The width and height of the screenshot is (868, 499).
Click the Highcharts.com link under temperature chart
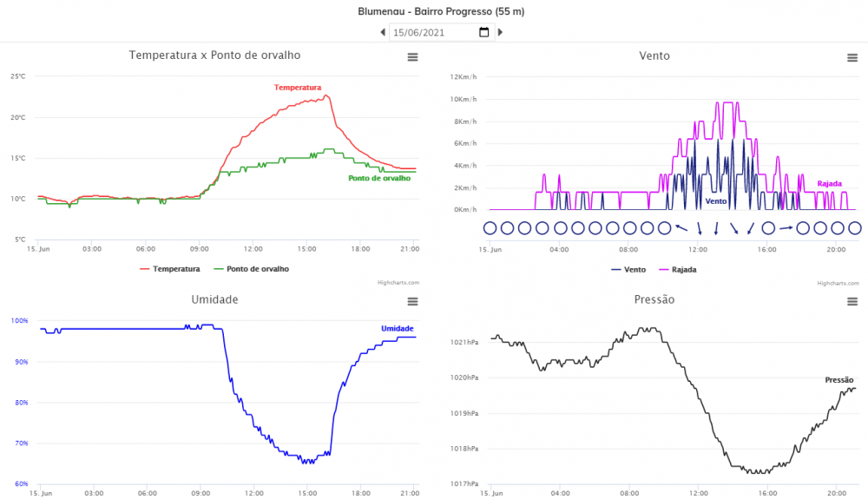coord(398,282)
